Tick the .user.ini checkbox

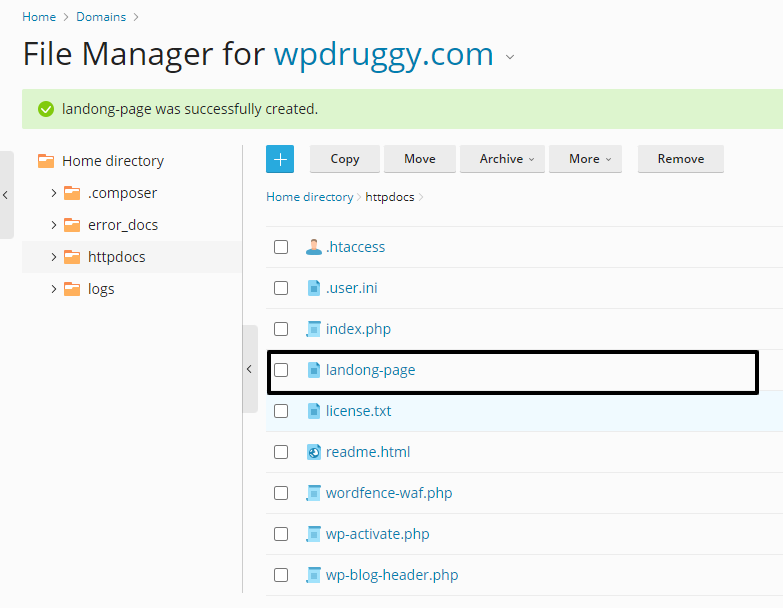point(281,288)
